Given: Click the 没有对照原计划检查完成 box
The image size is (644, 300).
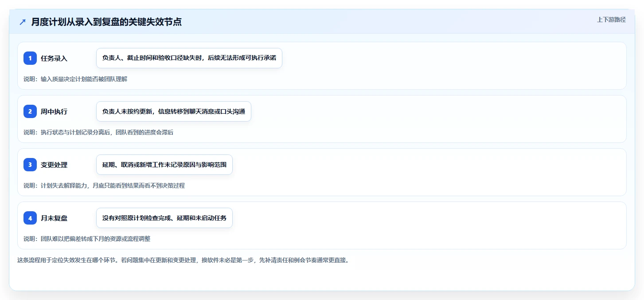Looking at the screenshot, I should pos(164,218).
